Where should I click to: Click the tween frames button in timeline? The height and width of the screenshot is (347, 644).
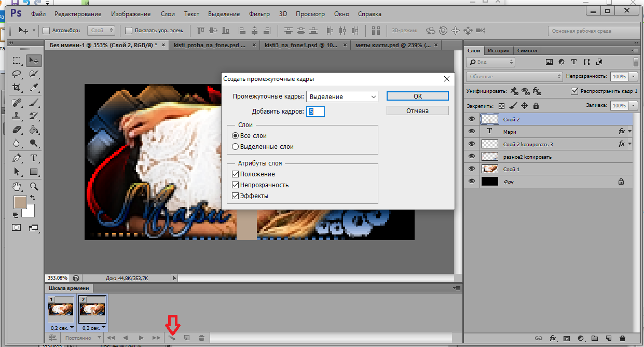coord(172,338)
